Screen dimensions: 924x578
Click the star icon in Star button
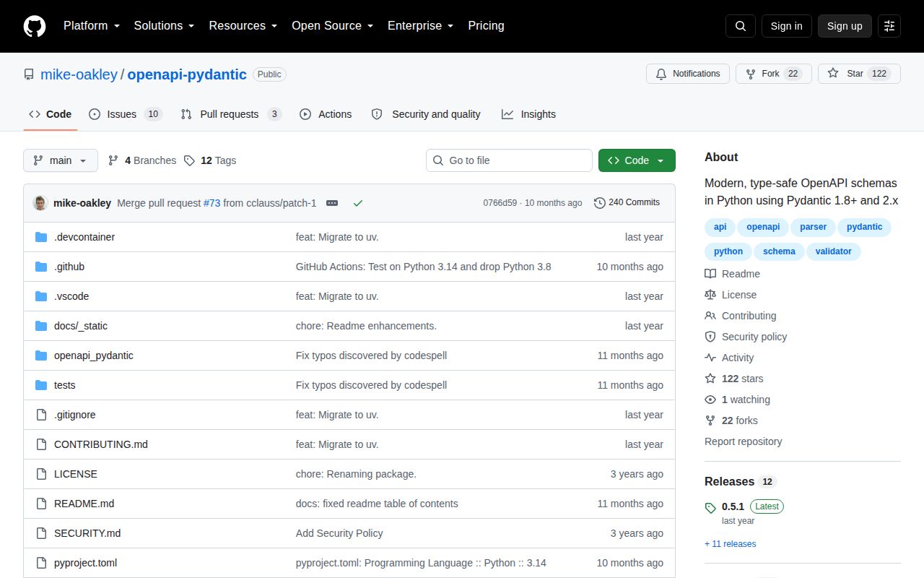pyautogui.click(x=833, y=74)
